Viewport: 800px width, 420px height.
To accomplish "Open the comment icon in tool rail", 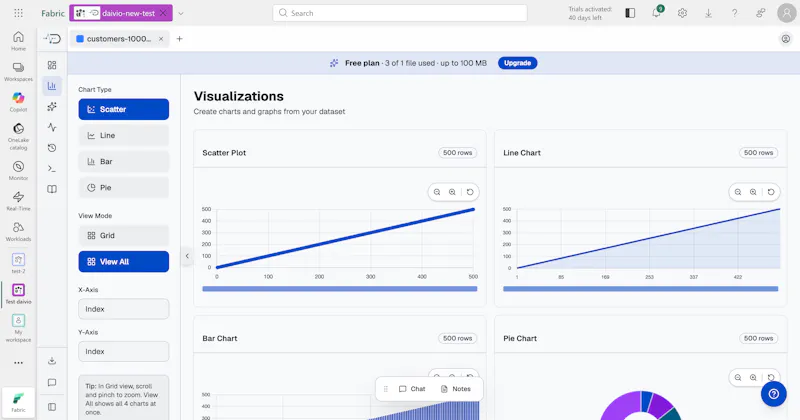I will click(x=52, y=383).
